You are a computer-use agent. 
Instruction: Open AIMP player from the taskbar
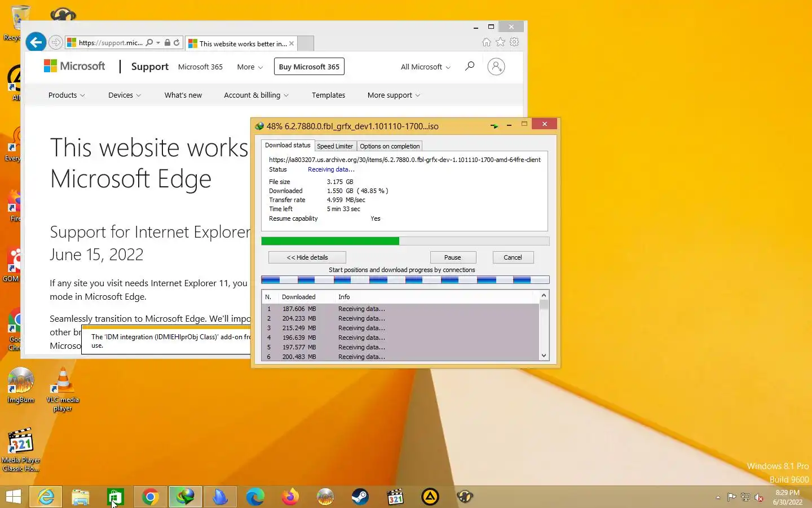pyautogui.click(x=430, y=497)
